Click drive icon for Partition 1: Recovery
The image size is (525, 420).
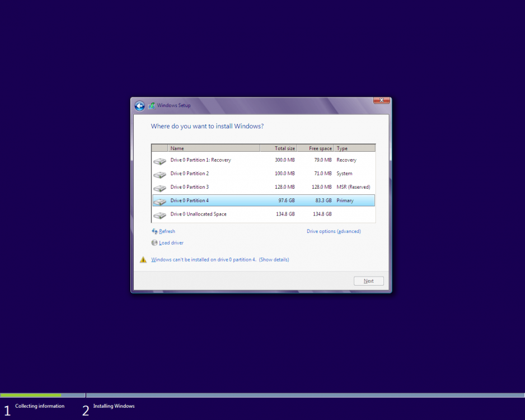[160, 161]
